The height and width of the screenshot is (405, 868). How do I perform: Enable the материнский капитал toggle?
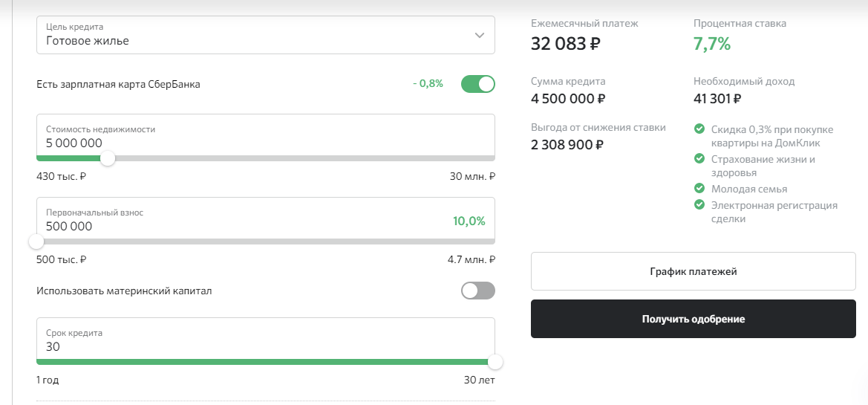[x=477, y=291]
